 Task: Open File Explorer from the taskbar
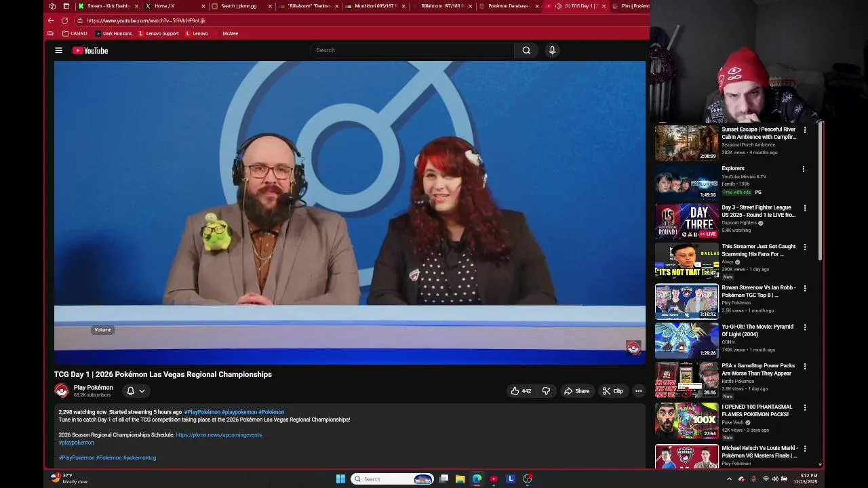pyautogui.click(x=460, y=479)
